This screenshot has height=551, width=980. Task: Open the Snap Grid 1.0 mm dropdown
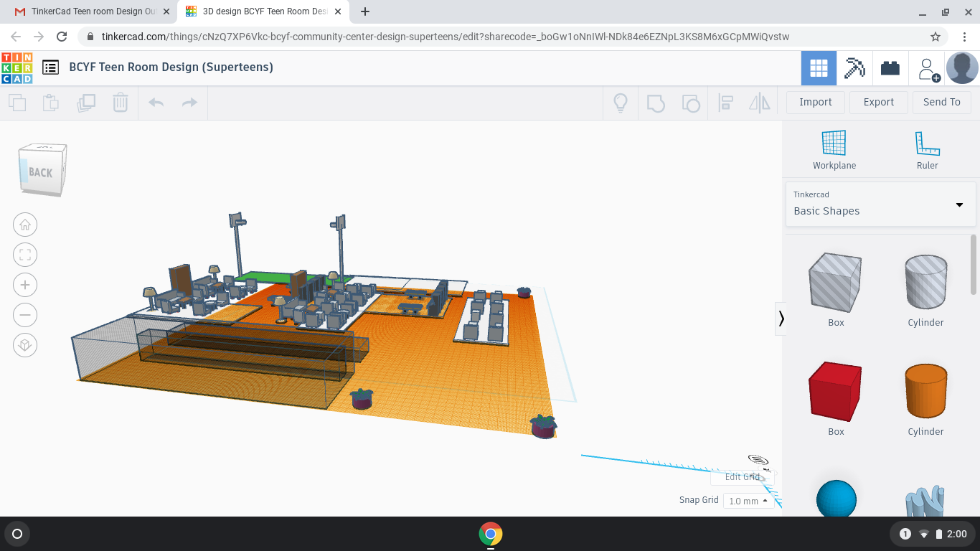(748, 501)
